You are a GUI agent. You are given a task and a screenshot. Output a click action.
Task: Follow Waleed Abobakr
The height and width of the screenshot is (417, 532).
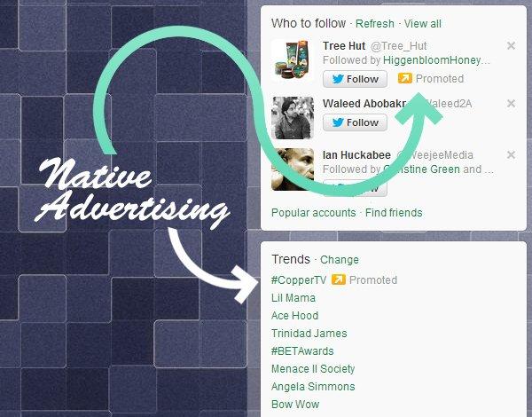[x=355, y=122]
